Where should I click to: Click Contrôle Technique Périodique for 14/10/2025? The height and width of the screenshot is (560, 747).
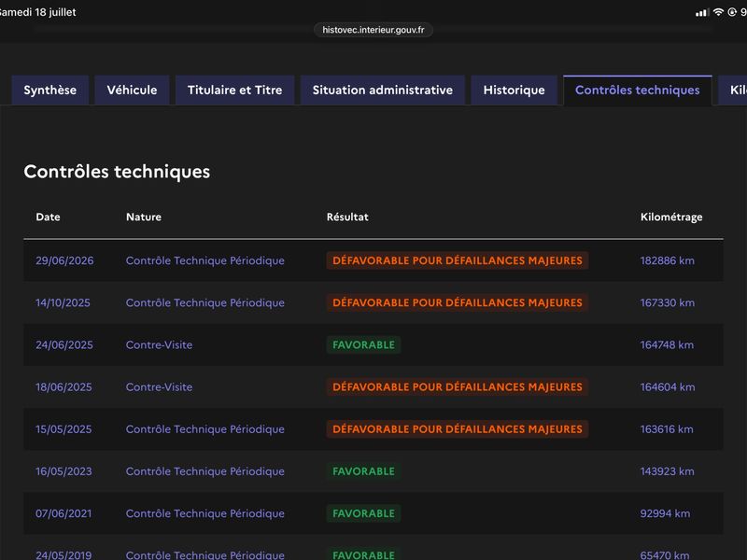click(205, 302)
